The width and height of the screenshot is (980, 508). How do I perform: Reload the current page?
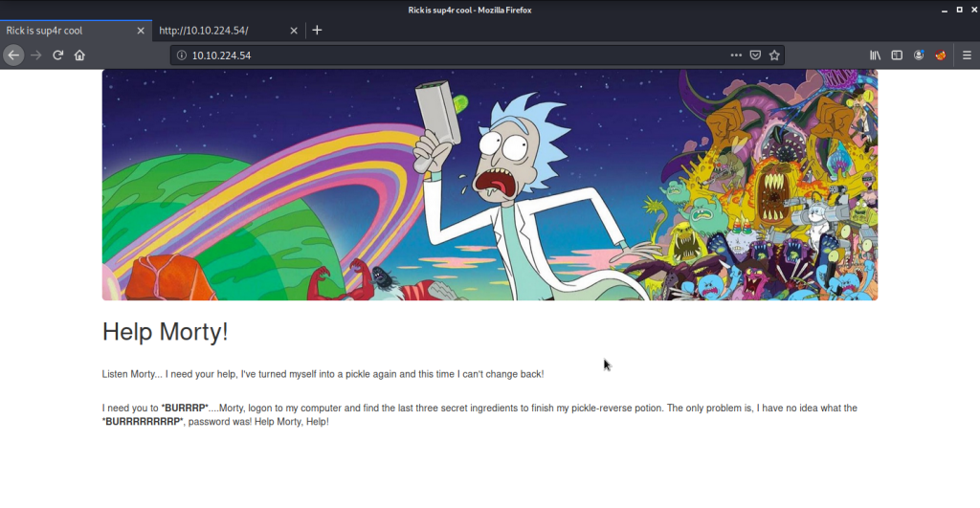58,55
